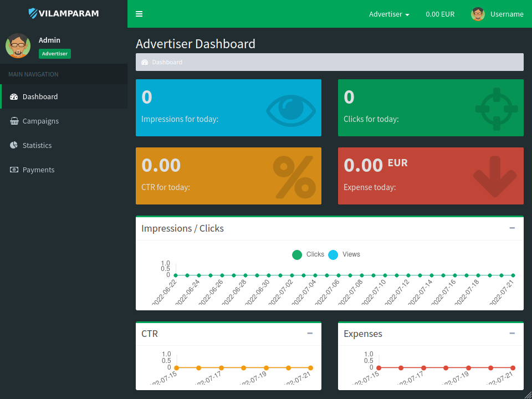Toggle the Clicks legend series

point(308,254)
